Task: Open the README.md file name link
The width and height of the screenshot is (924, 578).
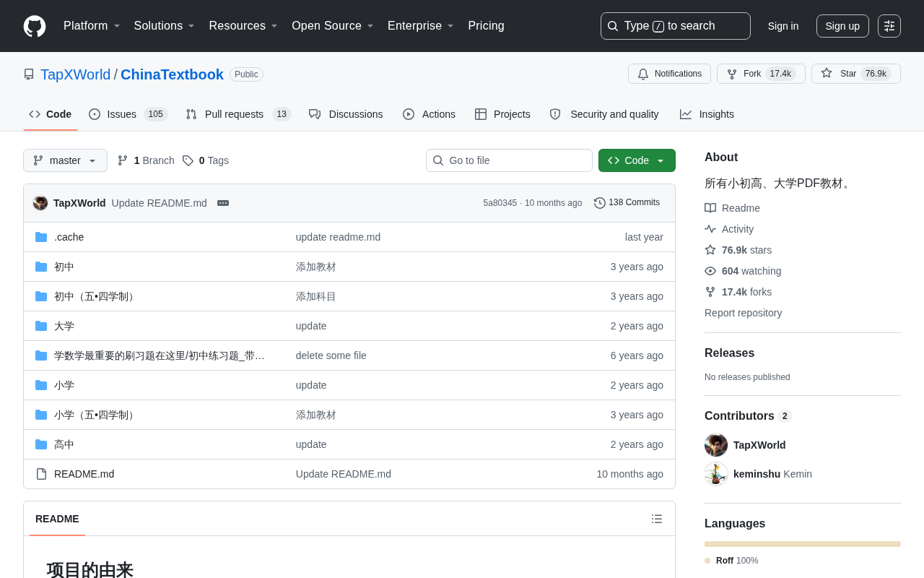Action: [x=84, y=474]
